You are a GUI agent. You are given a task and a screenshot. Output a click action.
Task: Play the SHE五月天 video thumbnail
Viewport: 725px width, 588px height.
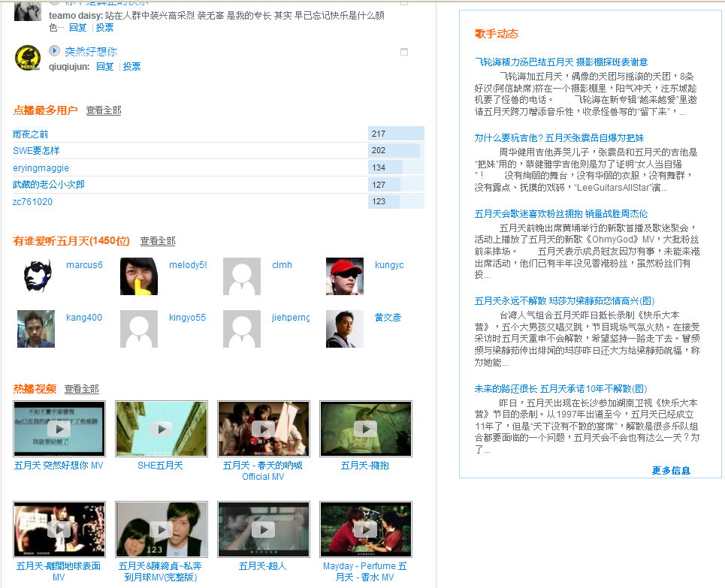tap(162, 429)
